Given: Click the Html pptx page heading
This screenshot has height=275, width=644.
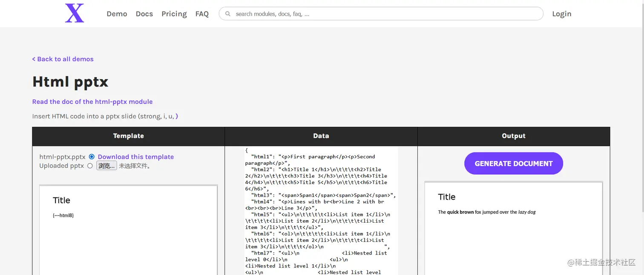Looking at the screenshot, I should [x=70, y=81].
